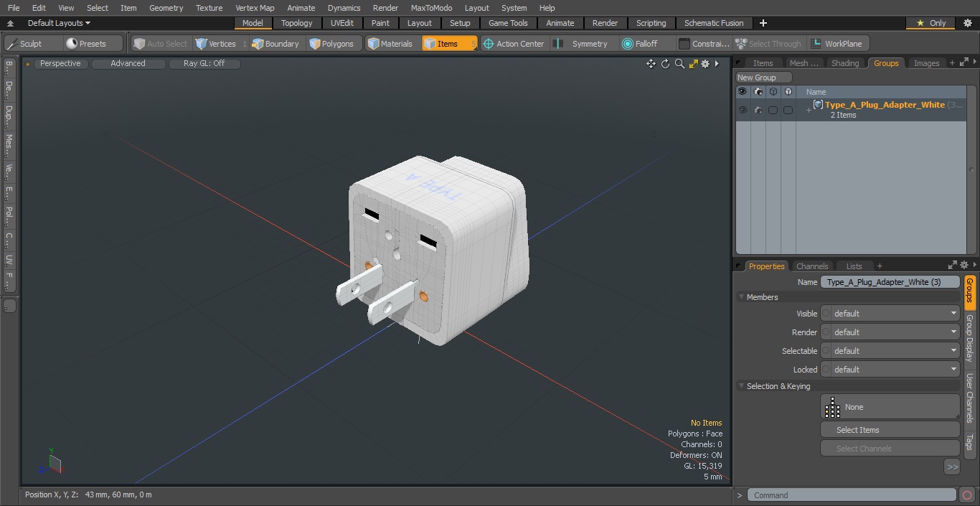This screenshot has height=506, width=980.
Task: Click the None keying button
Action: 890,407
